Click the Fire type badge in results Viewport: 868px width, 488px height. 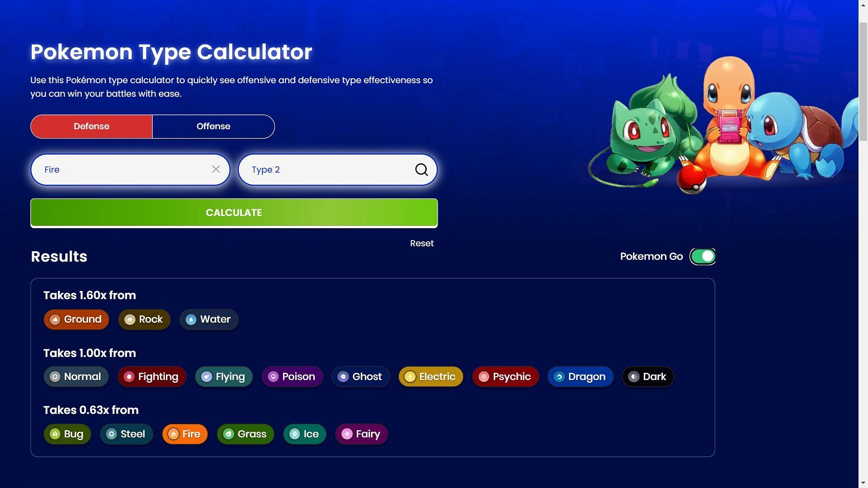[185, 434]
